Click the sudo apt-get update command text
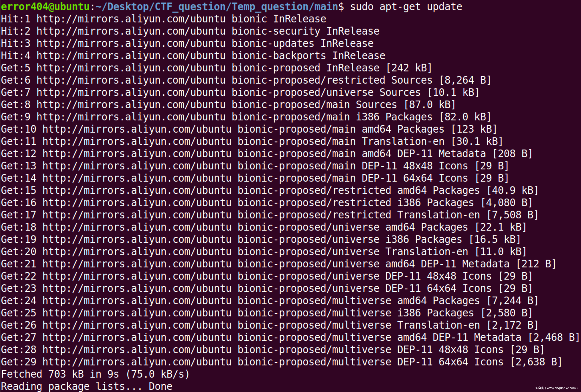Viewport: 581px width, 392px height. pyautogui.click(x=406, y=7)
